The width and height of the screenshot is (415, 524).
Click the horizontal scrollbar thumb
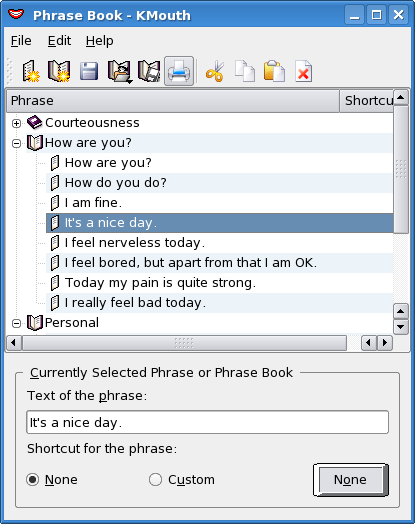click(x=184, y=343)
